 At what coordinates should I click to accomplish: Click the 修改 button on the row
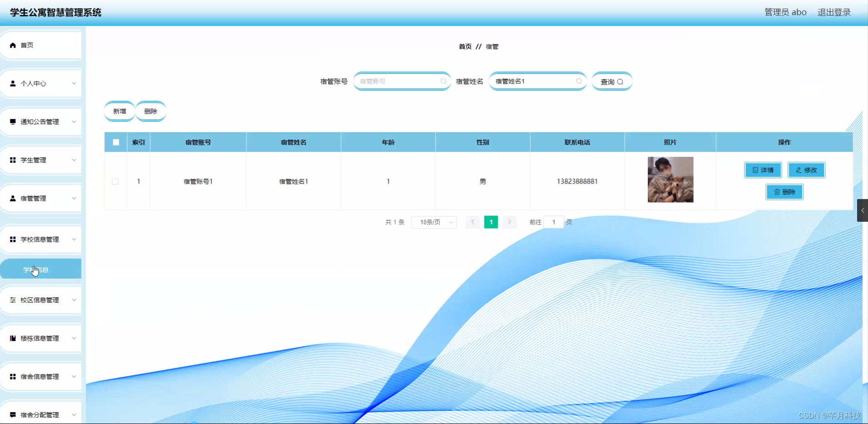click(806, 170)
